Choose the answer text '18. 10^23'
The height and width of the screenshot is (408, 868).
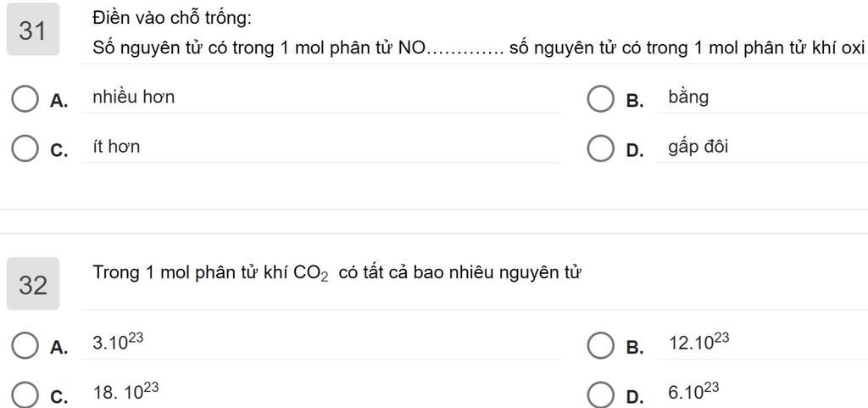coord(125,391)
